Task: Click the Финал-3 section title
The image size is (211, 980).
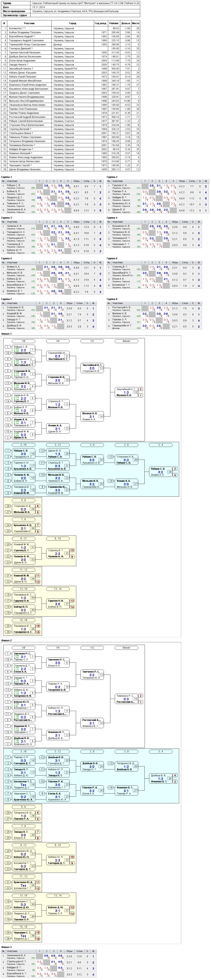Action: 6,947
